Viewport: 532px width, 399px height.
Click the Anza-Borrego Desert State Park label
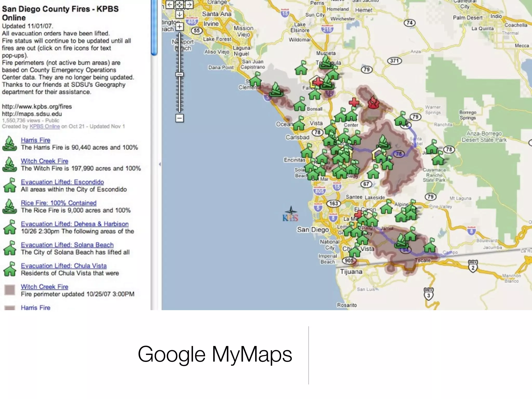(x=484, y=137)
